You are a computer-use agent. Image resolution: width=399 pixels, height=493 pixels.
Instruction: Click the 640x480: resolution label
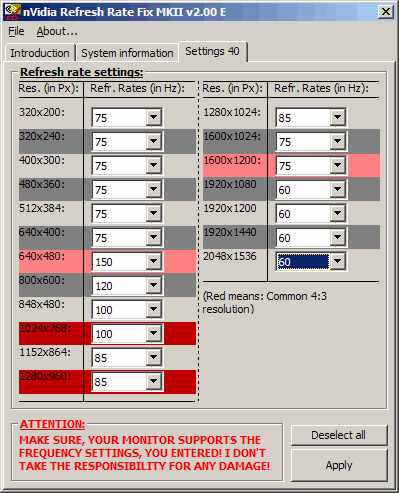coord(42,256)
